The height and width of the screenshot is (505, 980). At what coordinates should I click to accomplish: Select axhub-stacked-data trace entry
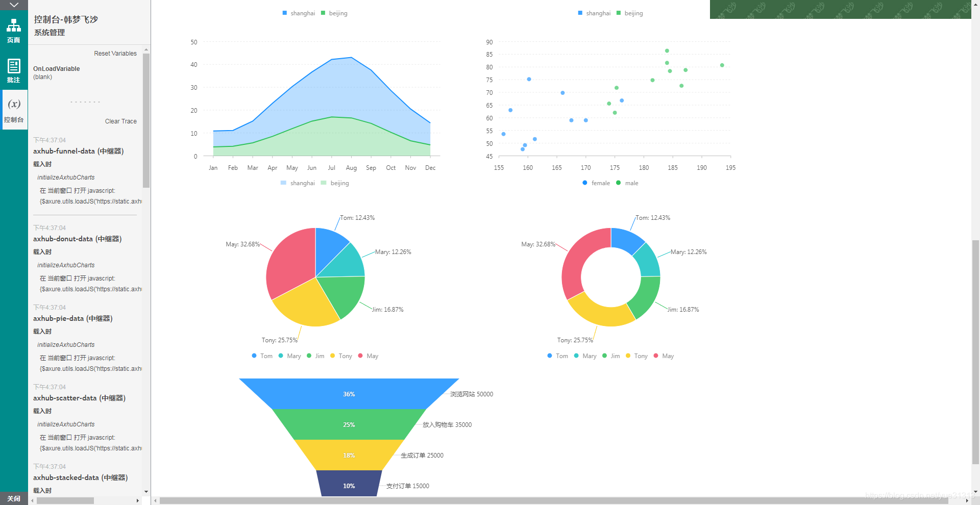(x=81, y=477)
